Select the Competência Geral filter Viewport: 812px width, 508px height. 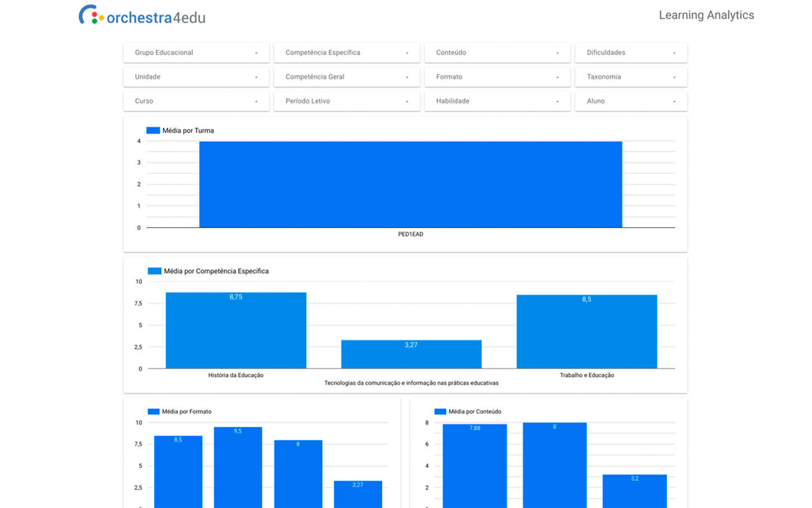pos(346,77)
